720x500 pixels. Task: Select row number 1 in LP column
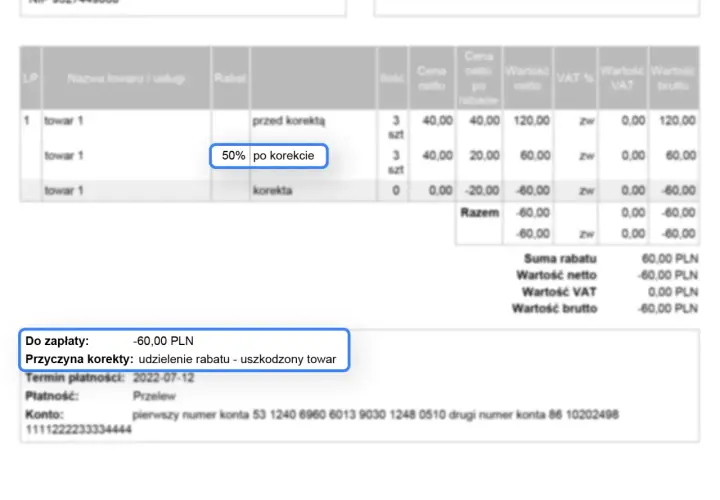[27, 121]
